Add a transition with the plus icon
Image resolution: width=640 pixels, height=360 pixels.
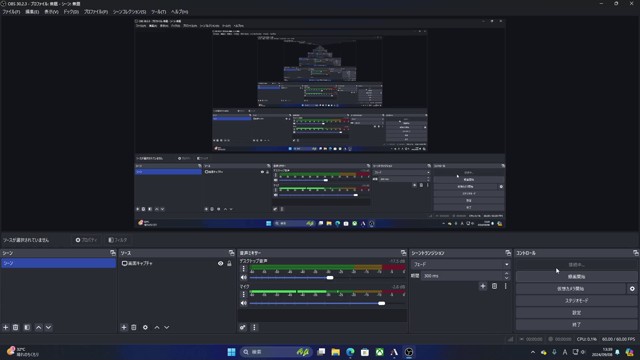click(x=483, y=286)
